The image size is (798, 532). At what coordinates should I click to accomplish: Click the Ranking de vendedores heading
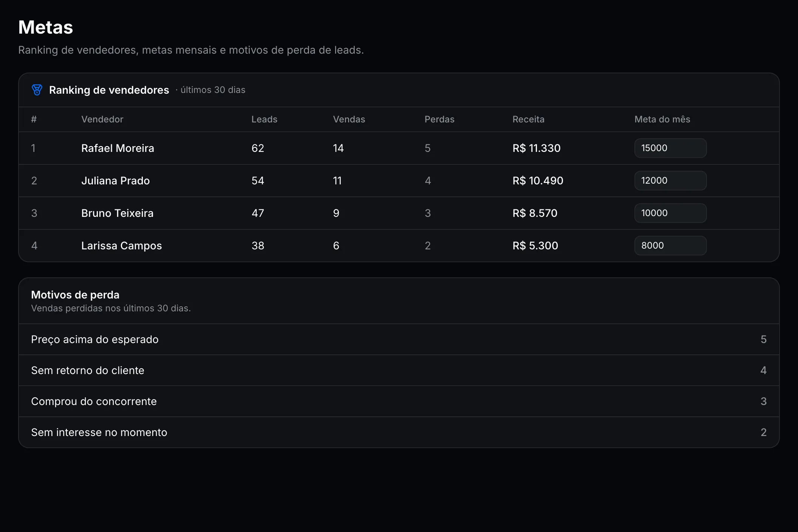tap(109, 90)
